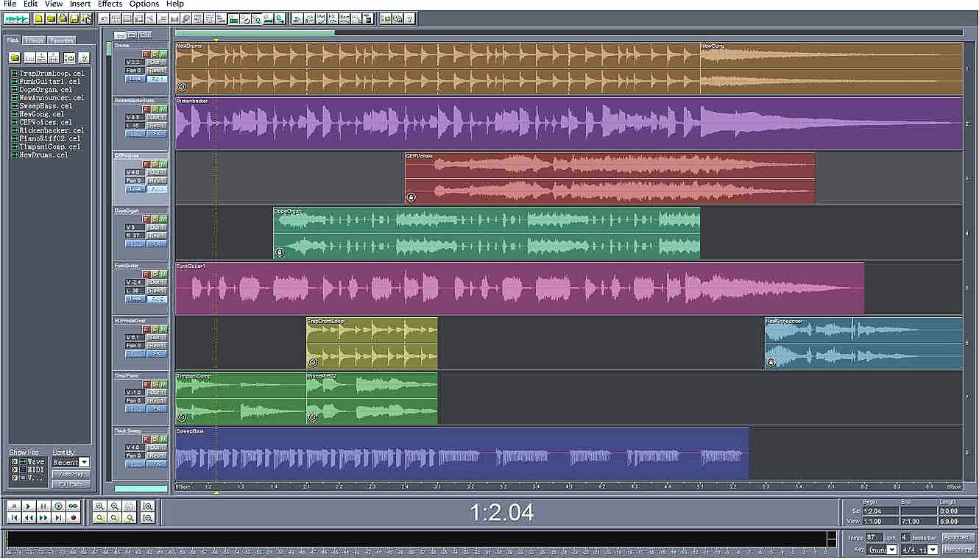Click the loop icon on TrapDrumLoop clip

[312, 362]
